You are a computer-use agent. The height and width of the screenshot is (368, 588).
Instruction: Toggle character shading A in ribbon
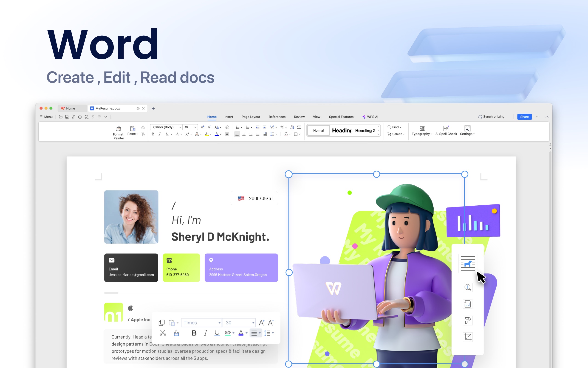pos(227,134)
